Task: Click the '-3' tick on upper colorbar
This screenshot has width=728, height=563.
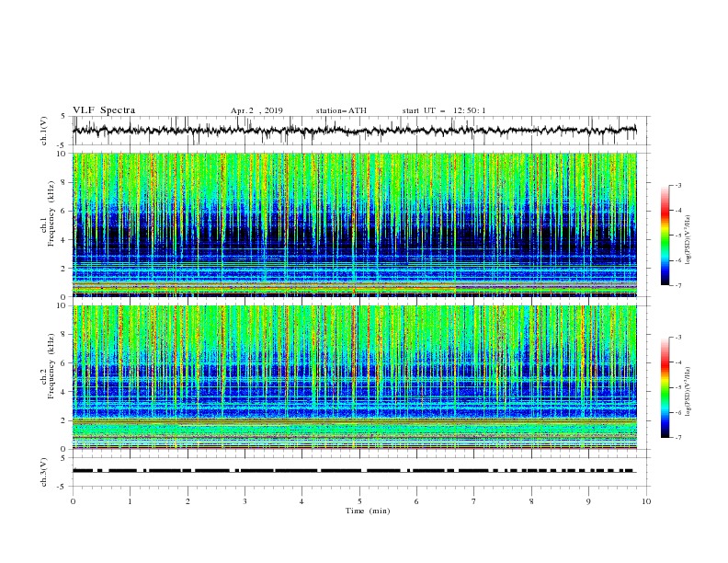Action: tap(678, 185)
